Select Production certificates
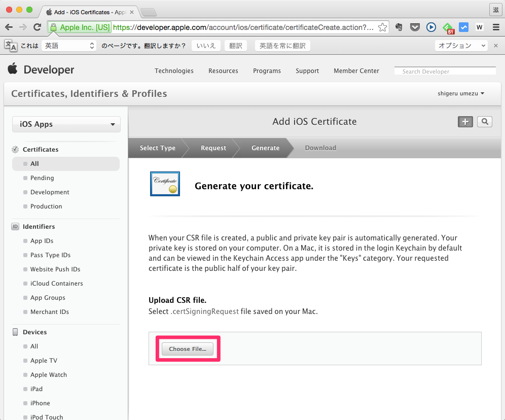Viewport: 505px width, 420px height. click(46, 206)
